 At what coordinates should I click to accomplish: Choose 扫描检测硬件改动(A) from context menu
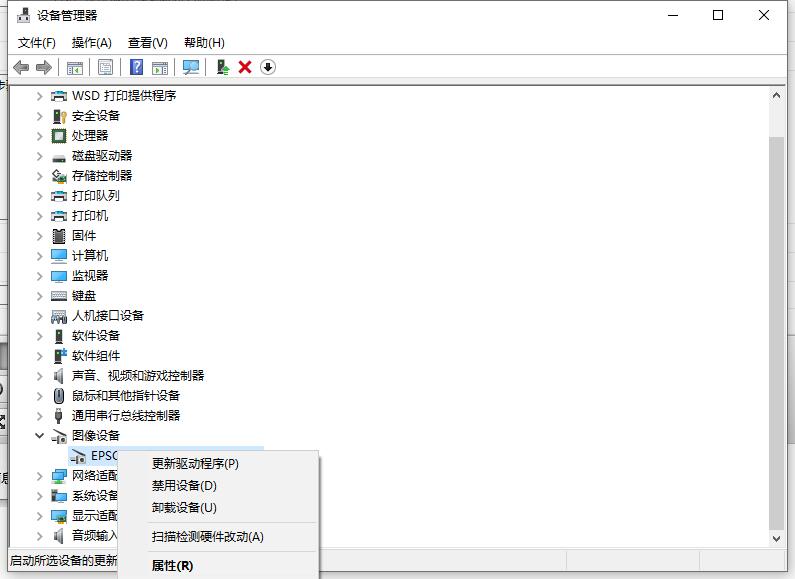pyautogui.click(x=218, y=537)
